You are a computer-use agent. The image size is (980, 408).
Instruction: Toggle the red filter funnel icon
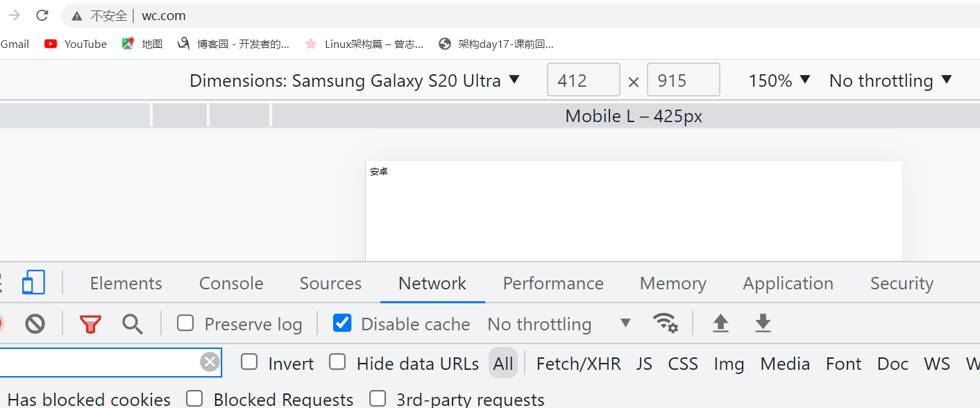point(90,324)
